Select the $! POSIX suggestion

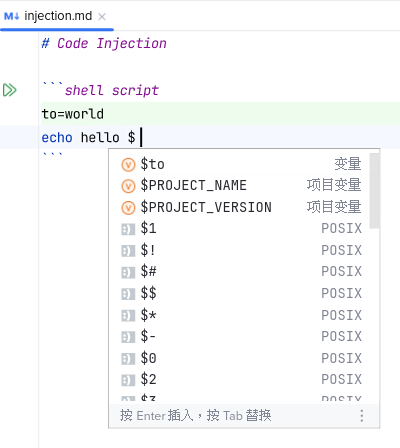coord(240,250)
